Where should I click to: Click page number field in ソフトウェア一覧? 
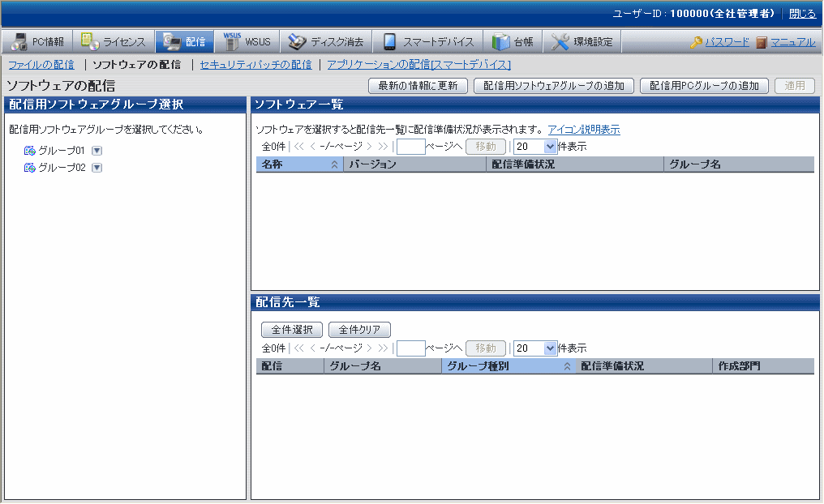tap(410, 147)
